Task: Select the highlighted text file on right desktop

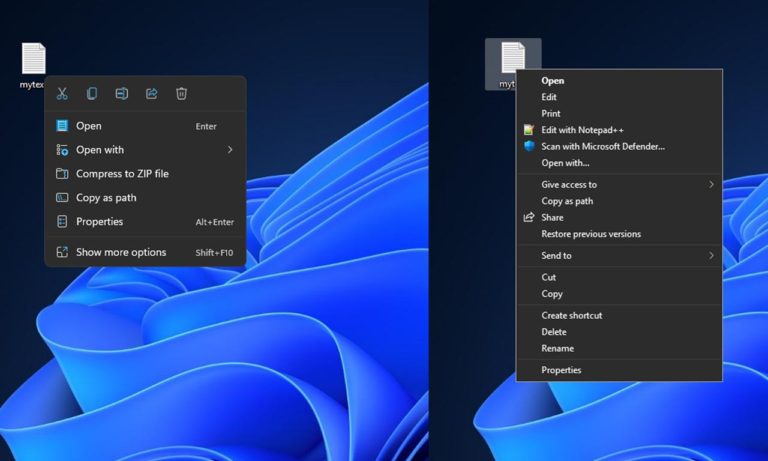Action: (x=513, y=57)
